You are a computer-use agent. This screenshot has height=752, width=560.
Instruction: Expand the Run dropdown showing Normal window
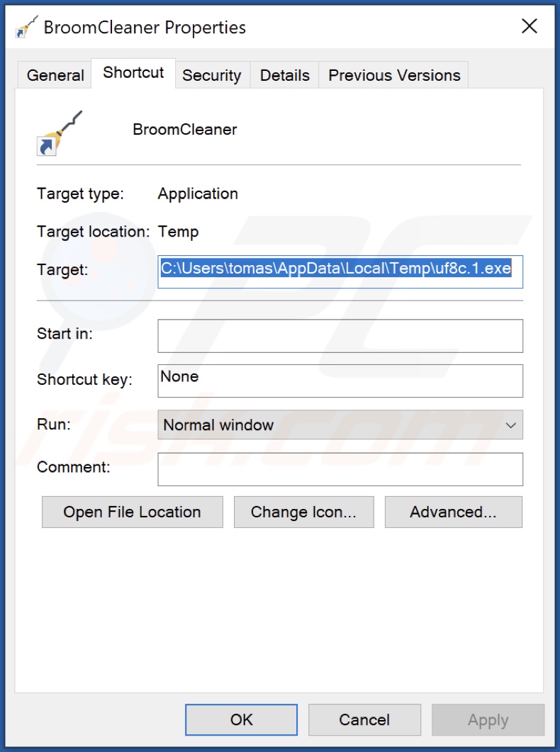[340, 425]
